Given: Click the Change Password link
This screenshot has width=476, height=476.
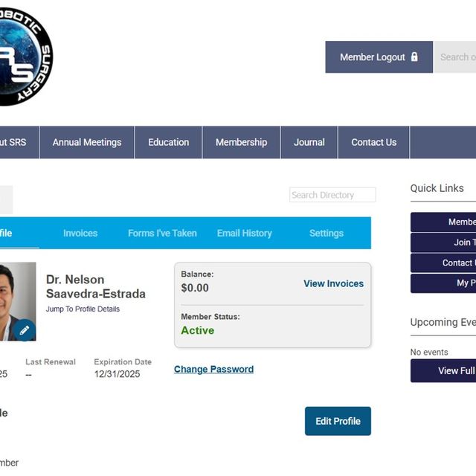Looking at the screenshot, I should point(213,370).
